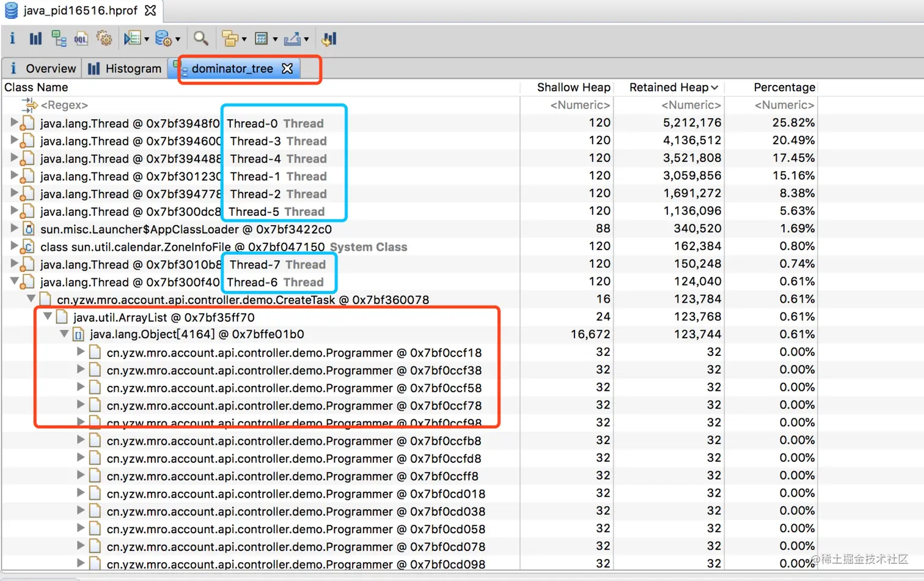The height and width of the screenshot is (581, 924).
Task: Click the Numeric filter under Shallow Heap
Action: (580, 105)
